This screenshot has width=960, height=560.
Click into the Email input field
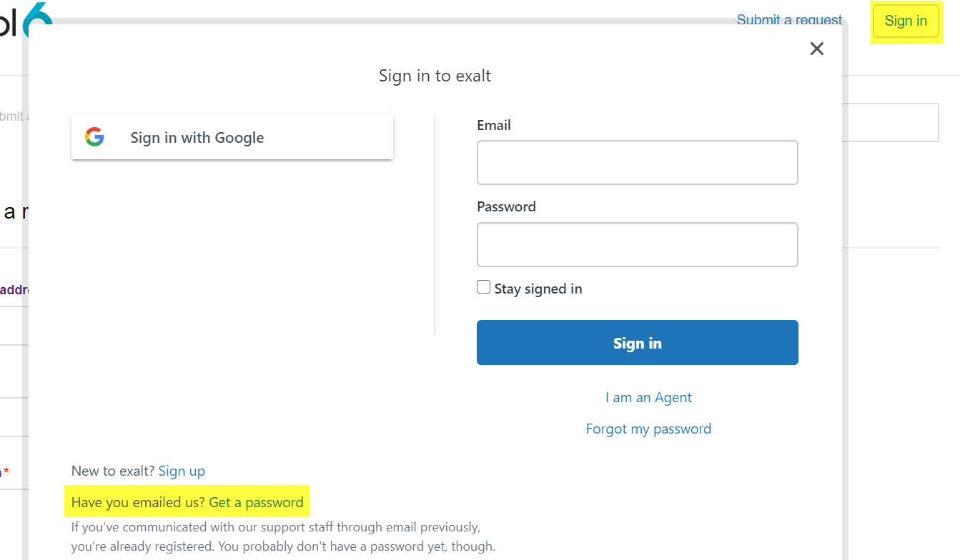click(637, 163)
